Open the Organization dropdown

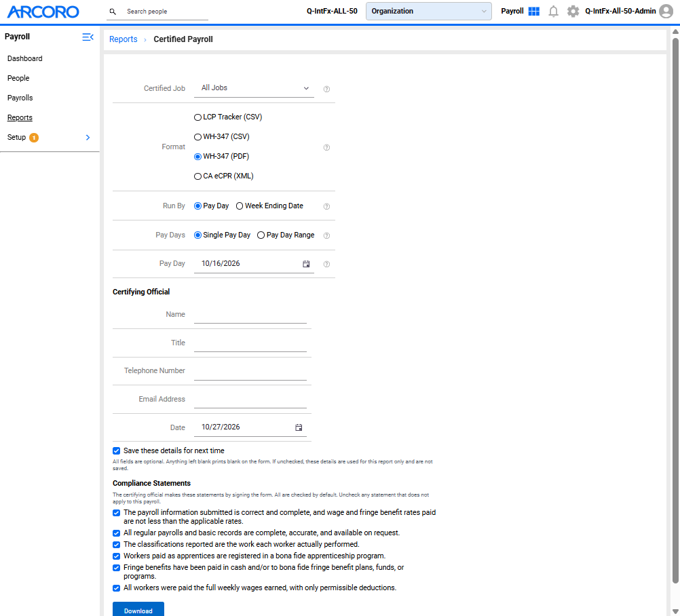[x=428, y=12]
